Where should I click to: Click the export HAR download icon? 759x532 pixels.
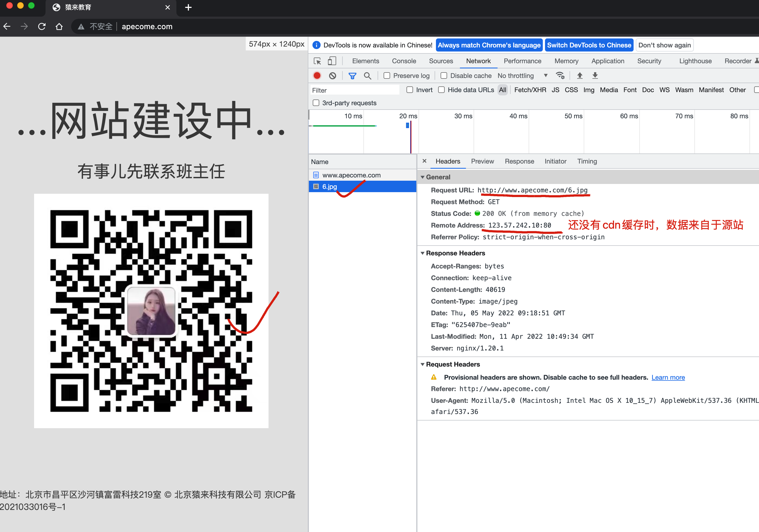[595, 76]
